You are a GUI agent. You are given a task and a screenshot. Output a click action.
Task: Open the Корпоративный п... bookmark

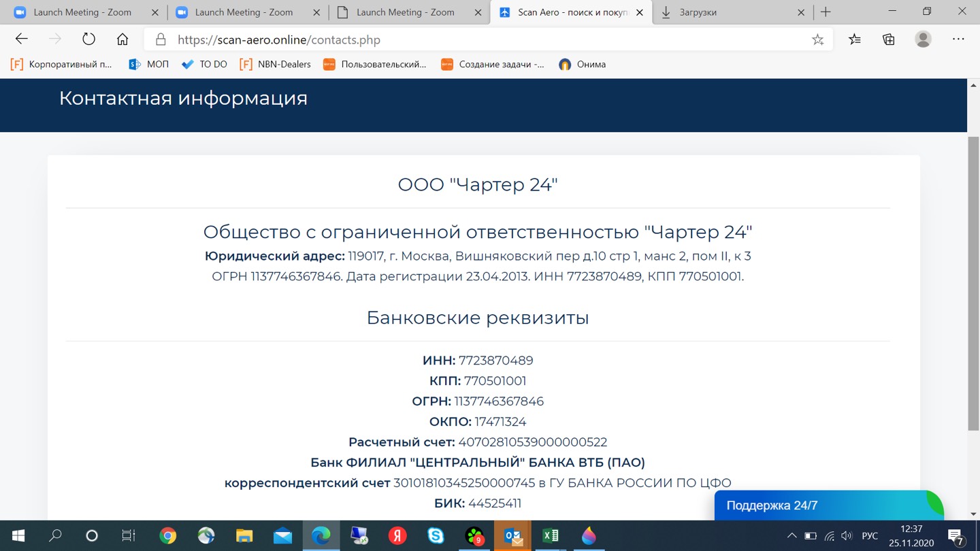click(x=61, y=64)
